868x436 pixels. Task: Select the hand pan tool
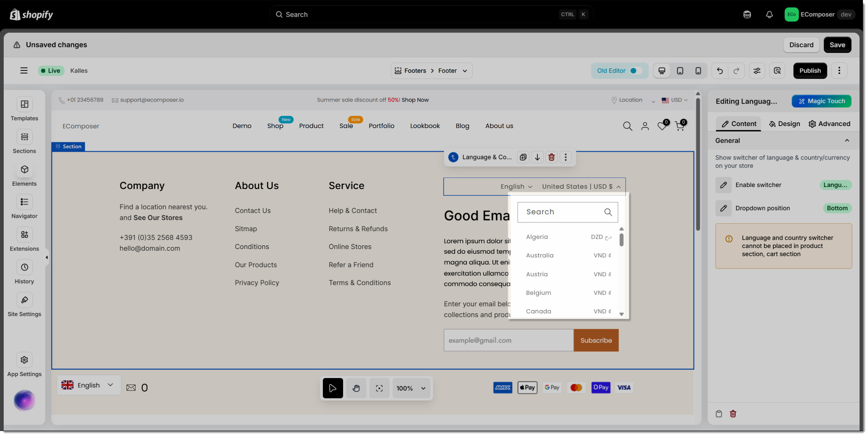356,388
